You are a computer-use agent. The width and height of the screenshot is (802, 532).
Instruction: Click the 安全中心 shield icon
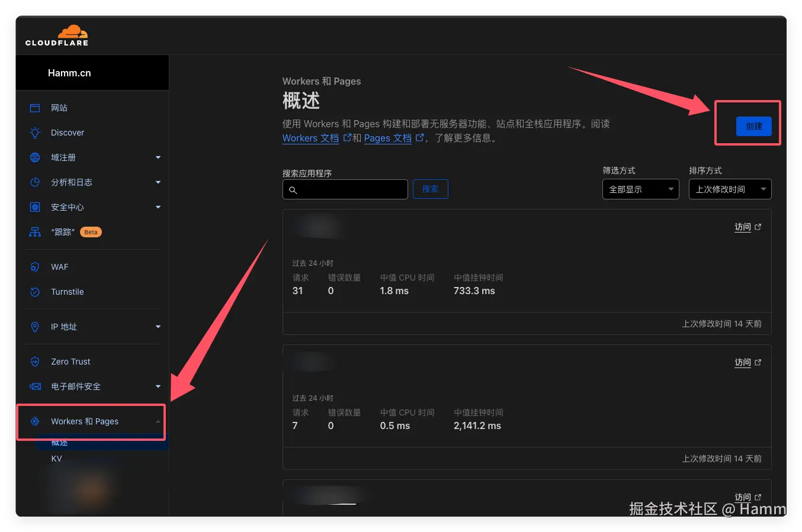(34, 207)
